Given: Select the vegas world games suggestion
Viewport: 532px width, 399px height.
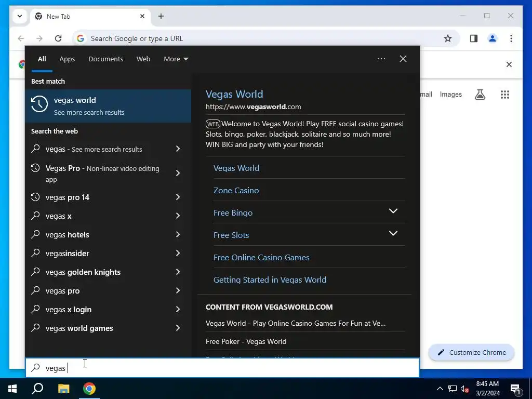Looking at the screenshot, I should (79, 328).
